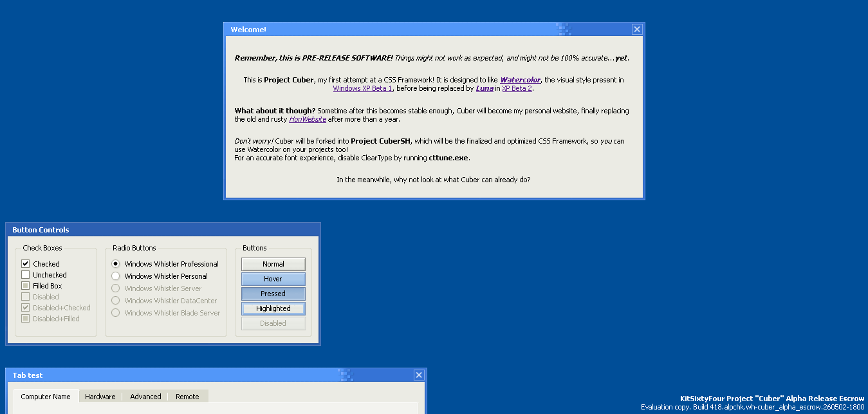Visit the HoriWebsite link
The width and height of the screenshot is (868, 414).
click(x=308, y=119)
